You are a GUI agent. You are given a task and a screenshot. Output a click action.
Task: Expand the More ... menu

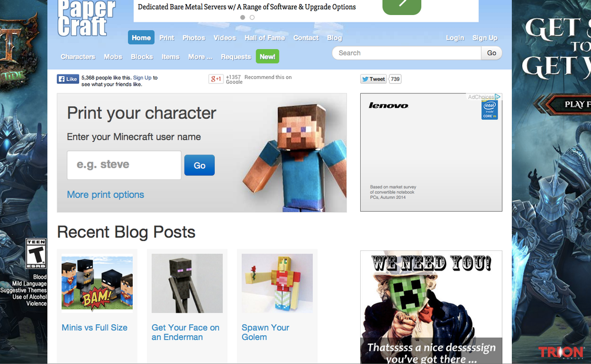point(200,57)
